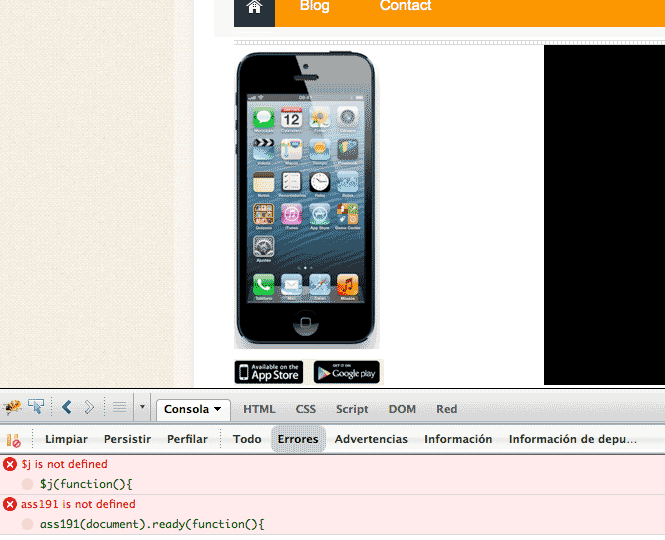The width and height of the screenshot is (665, 540).
Task: Click the iPhone product image
Action: click(x=306, y=199)
